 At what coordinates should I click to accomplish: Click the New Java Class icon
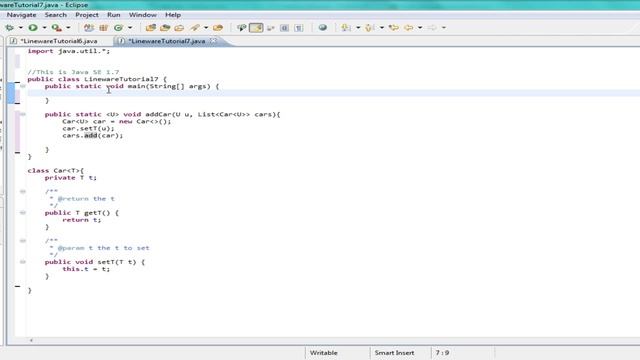pos(118,28)
